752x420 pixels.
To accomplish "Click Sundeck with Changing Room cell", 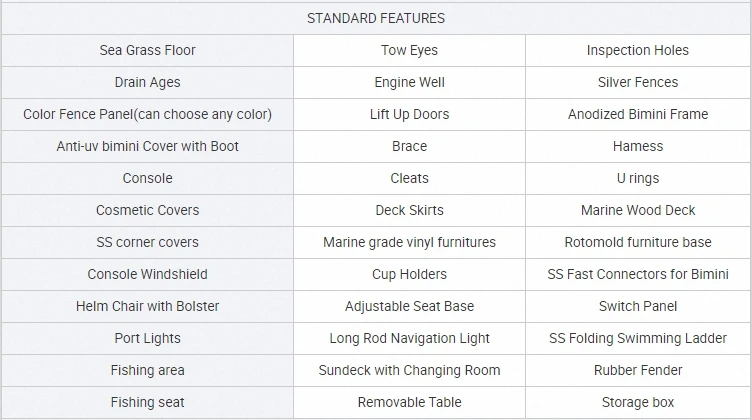I will tap(409, 370).
